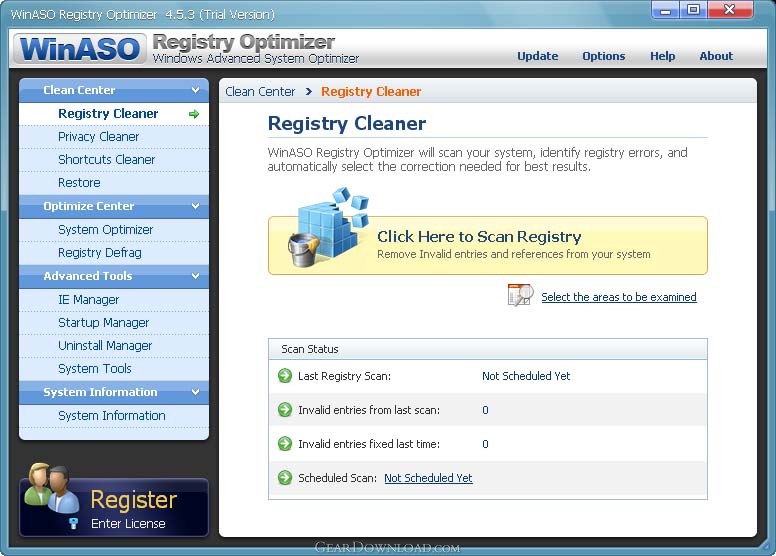Click the key icon next to Enter License

pyautogui.click(x=73, y=523)
